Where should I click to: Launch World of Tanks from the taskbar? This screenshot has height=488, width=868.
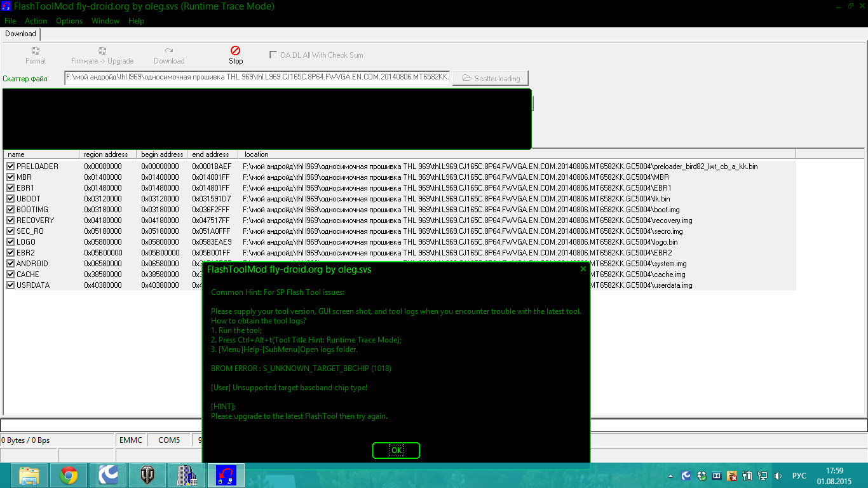147,475
